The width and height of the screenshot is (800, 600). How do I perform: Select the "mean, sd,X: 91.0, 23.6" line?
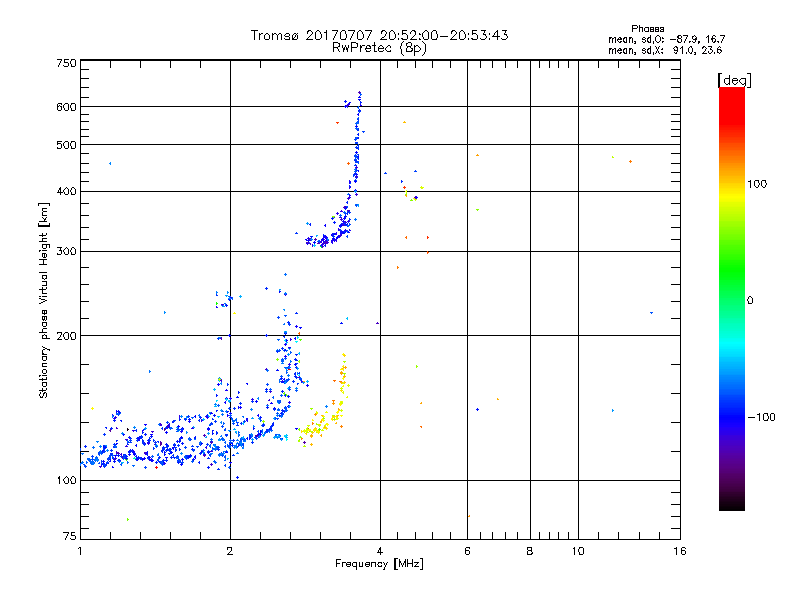click(665, 50)
